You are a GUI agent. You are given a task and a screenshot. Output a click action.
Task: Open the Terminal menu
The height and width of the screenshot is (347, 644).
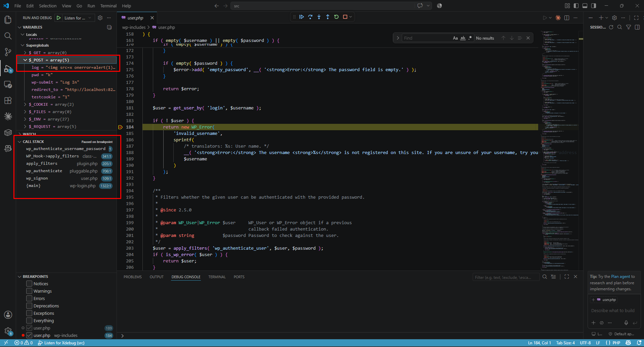[x=109, y=6]
